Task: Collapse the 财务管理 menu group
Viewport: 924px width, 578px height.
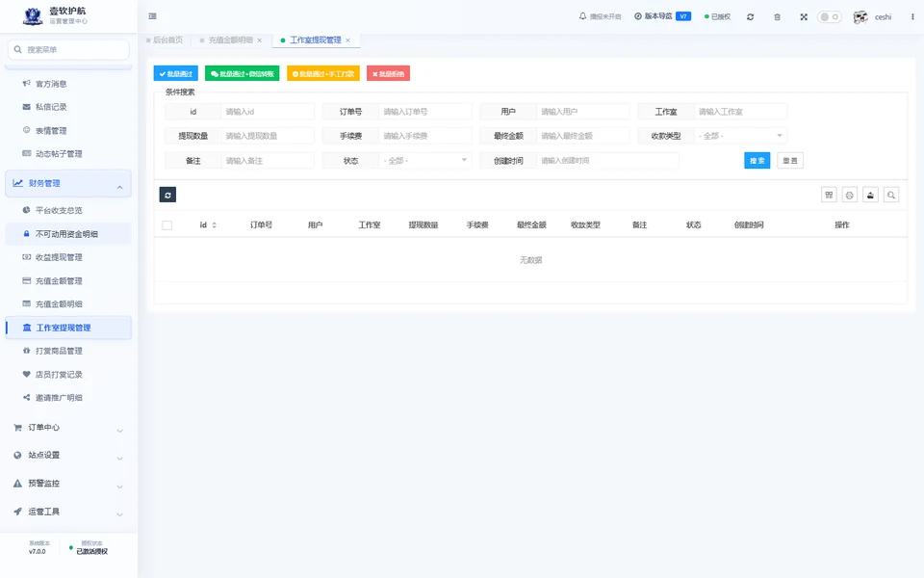Action: [x=68, y=183]
